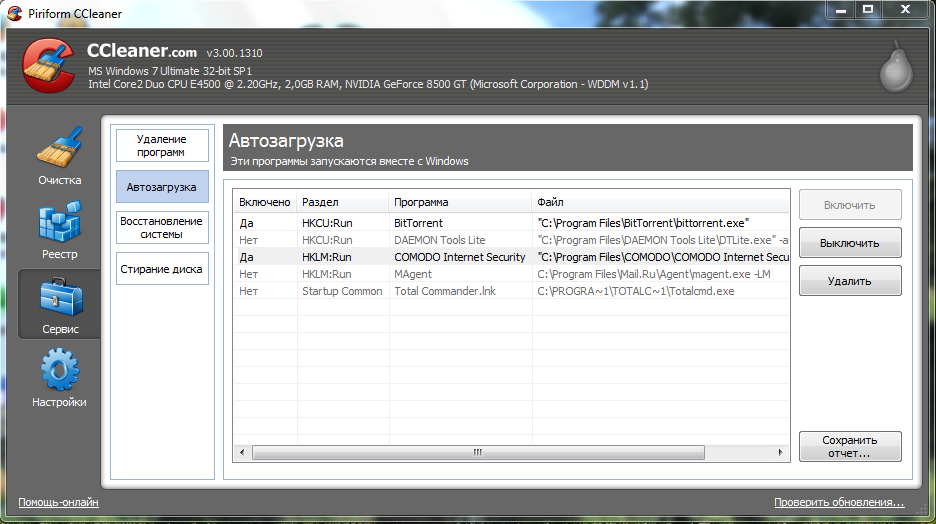The image size is (936, 524).
Task: Open the Очистка cleaner section
Action: (60, 156)
